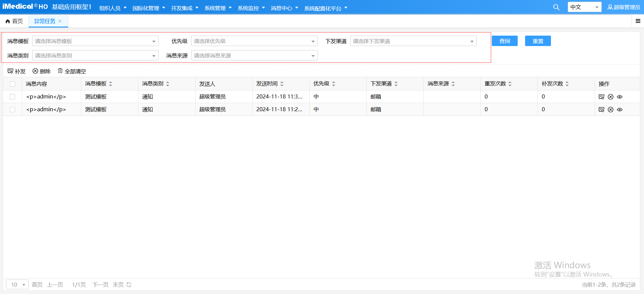The height and width of the screenshot is (294, 644).
Task: Open the page size dropdown showing 10
Action: click(17, 285)
